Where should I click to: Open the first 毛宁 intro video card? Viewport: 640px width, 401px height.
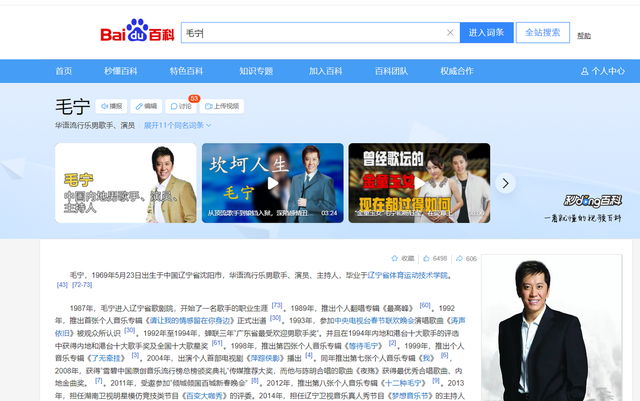click(x=126, y=183)
